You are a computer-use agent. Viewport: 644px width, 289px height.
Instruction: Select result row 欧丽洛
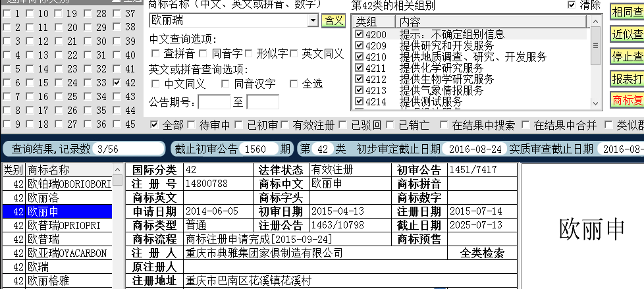tap(57, 198)
